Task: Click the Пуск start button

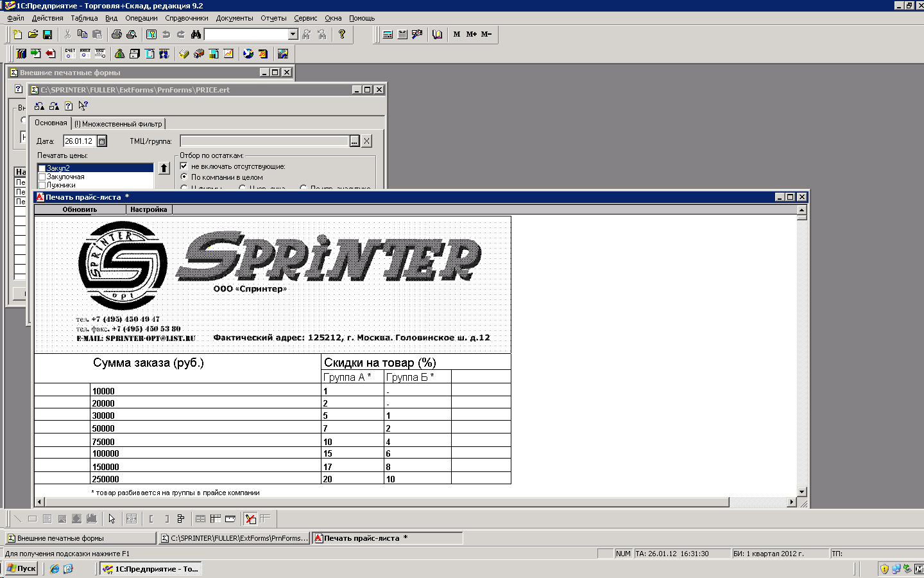Action: 22,568
